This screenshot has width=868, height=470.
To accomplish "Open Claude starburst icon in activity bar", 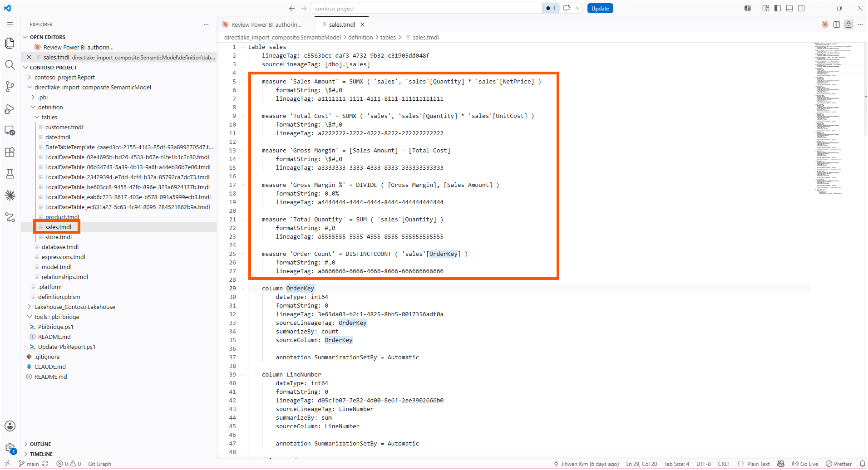I will click(x=10, y=196).
